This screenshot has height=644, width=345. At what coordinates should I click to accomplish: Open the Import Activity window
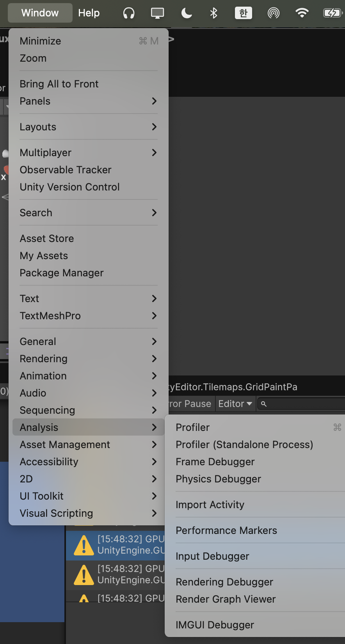click(x=257, y=505)
